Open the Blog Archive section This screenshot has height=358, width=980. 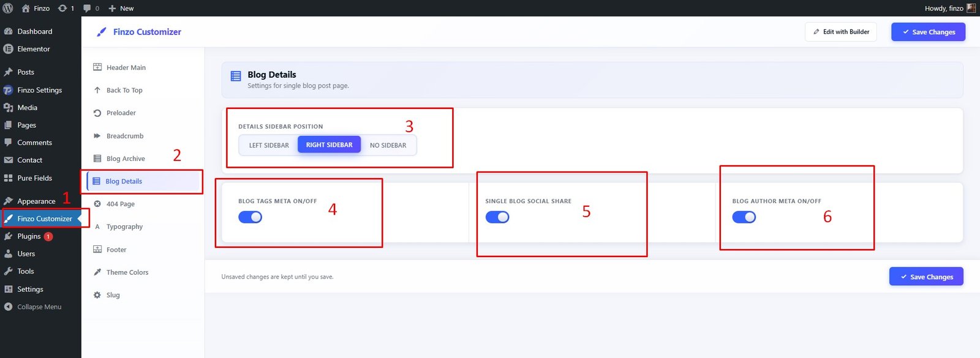143,158
